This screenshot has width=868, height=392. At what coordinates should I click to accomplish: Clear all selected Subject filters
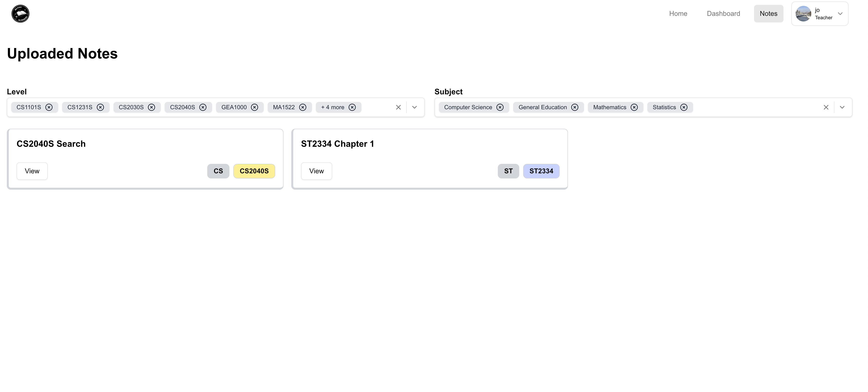coord(826,107)
